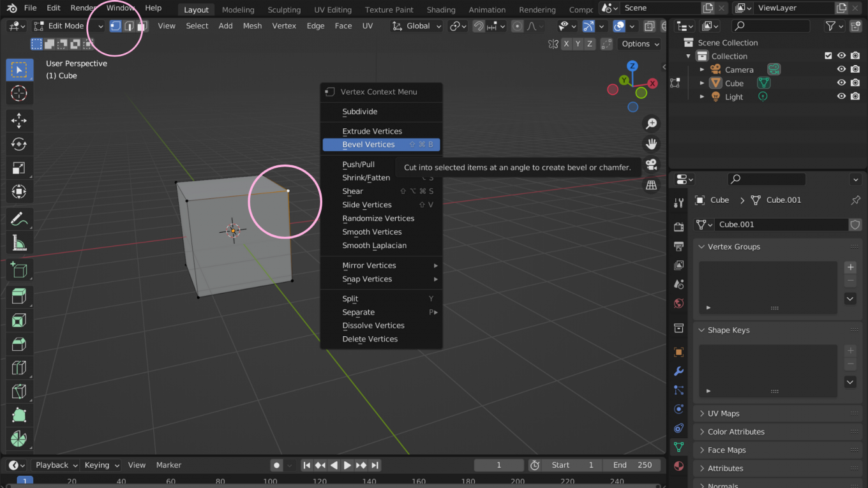Click the Cube.001 mesh name field
868x488 pixels.
click(x=781, y=225)
